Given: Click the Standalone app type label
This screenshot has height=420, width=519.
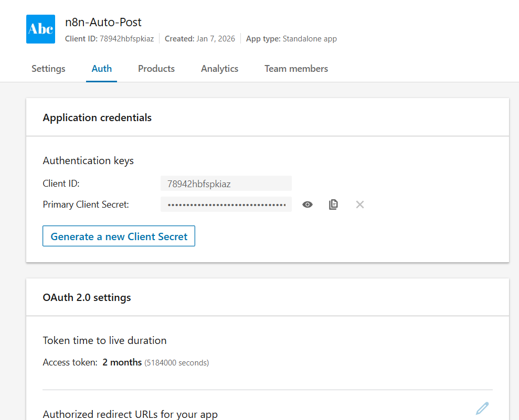Looking at the screenshot, I should point(310,39).
